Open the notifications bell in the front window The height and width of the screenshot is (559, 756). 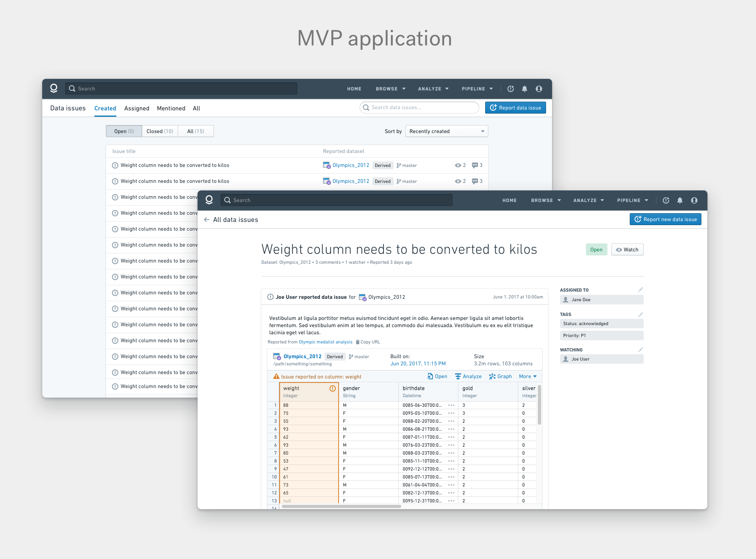[x=680, y=200]
